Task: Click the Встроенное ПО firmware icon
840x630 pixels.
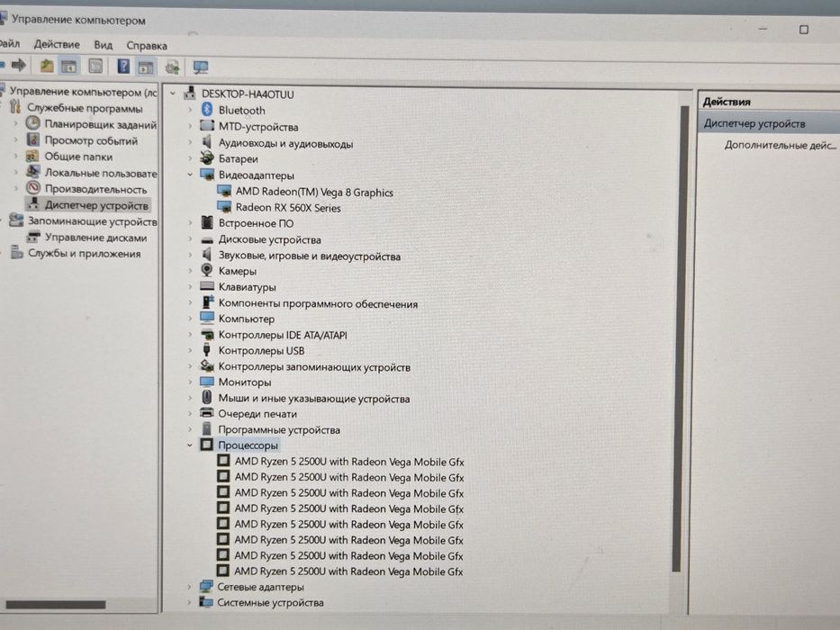Action: point(207,222)
